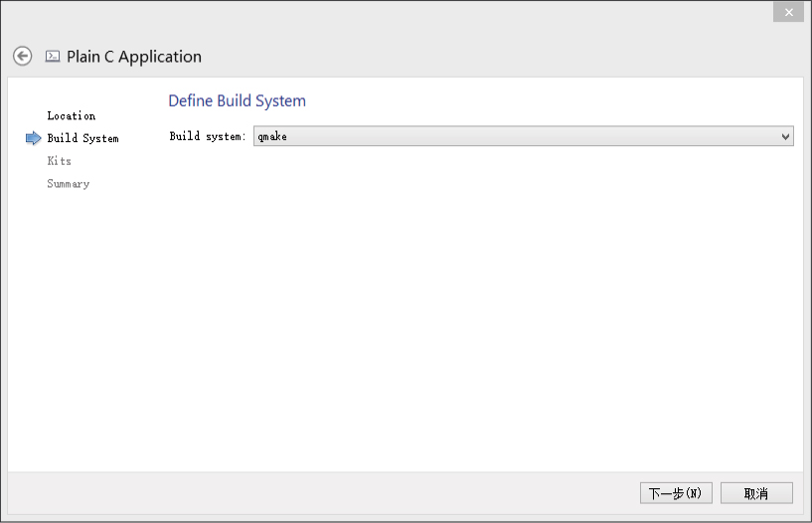
Task: Click the blue arrow marker beside Build System
Action: pos(34,138)
